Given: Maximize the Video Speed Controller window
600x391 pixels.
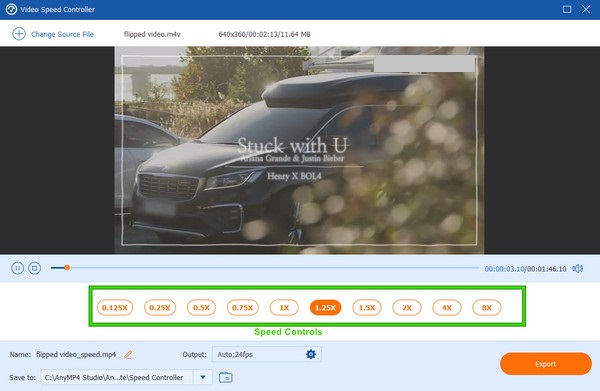Looking at the screenshot, I should click(567, 9).
